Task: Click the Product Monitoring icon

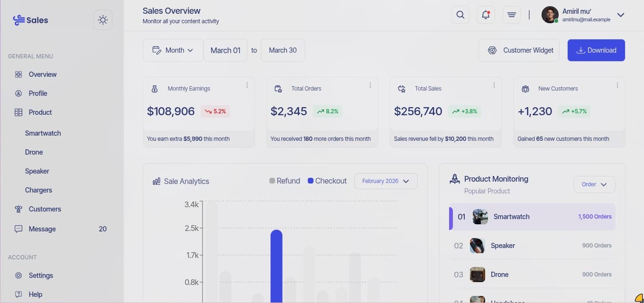Action: [x=455, y=179]
